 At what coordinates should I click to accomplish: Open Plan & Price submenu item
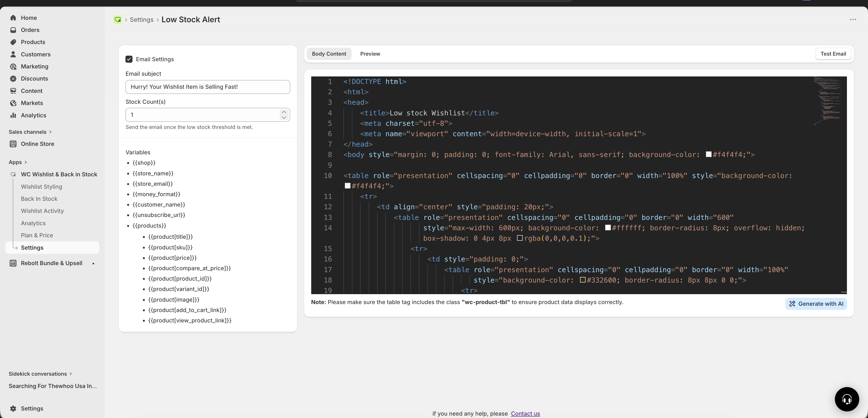click(x=37, y=235)
